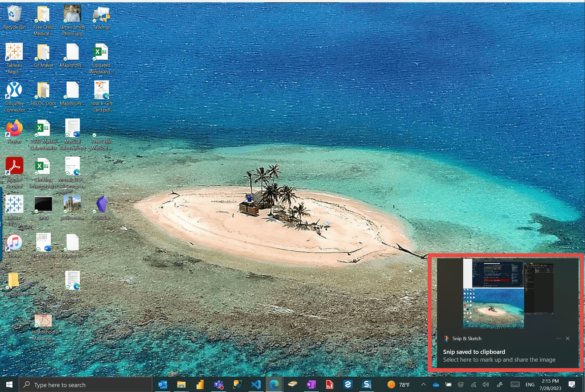Open the 78°F weather widget

click(x=398, y=385)
